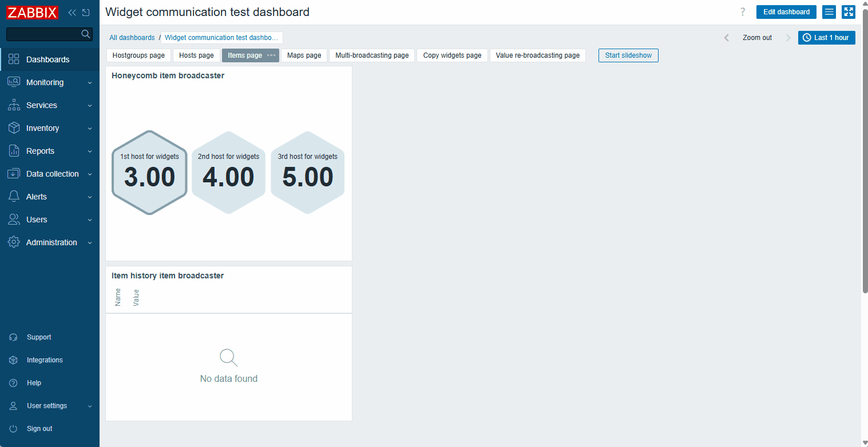The height and width of the screenshot is (447, 868).
Task: Enter kiosk mode via fullscreen icon
Action: click(848, 12)
